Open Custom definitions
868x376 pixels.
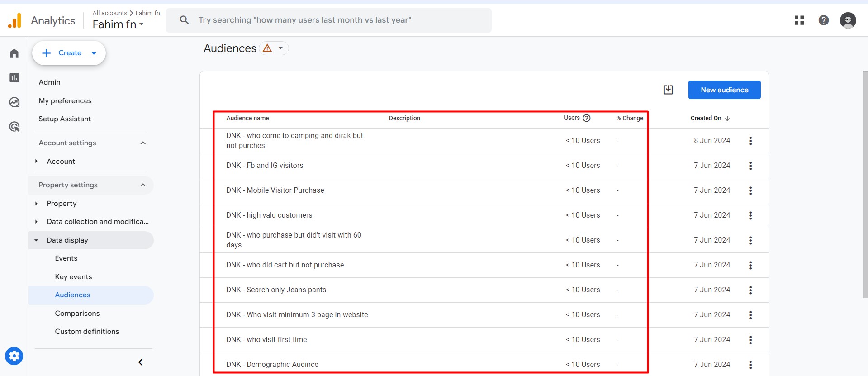87,332
